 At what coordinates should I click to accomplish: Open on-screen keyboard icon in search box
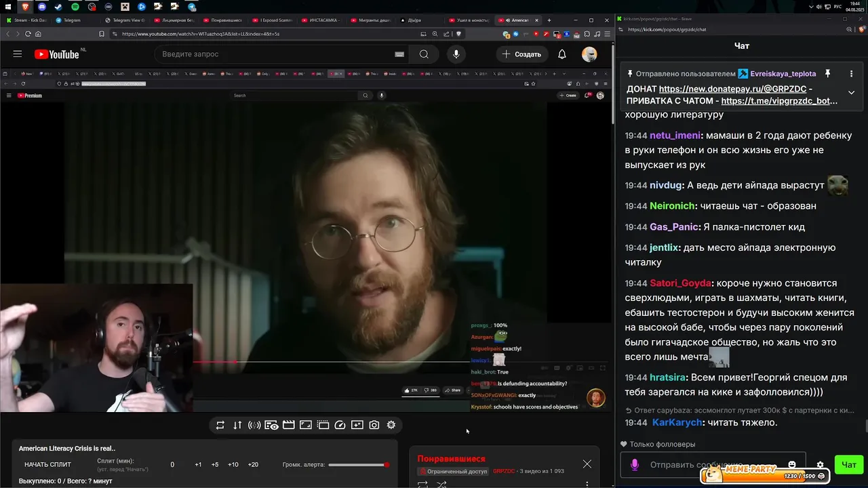point(399,54)
